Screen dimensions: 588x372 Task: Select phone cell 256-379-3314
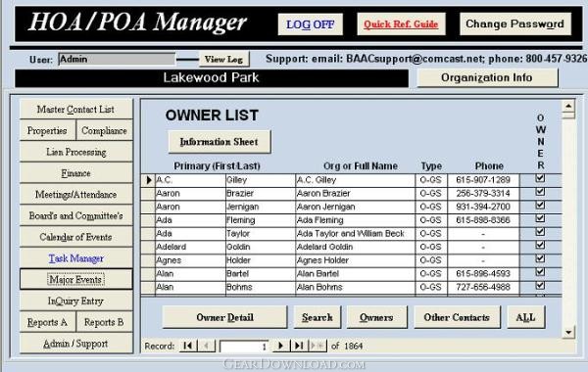coord(483,193)
